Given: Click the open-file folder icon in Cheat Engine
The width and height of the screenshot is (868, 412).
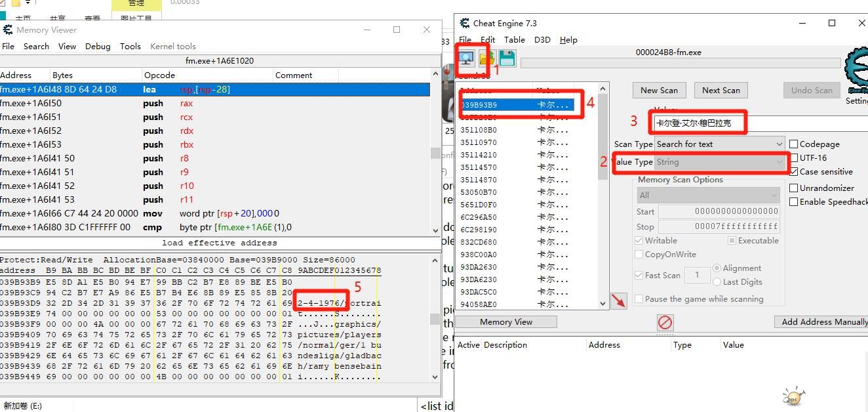Looking at the screenshot, I should (486, 58).
